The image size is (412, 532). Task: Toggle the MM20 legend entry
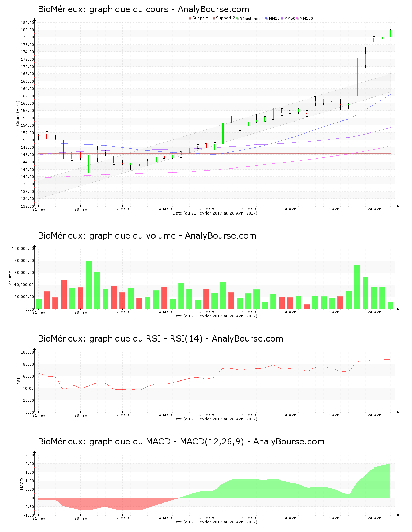274,18
